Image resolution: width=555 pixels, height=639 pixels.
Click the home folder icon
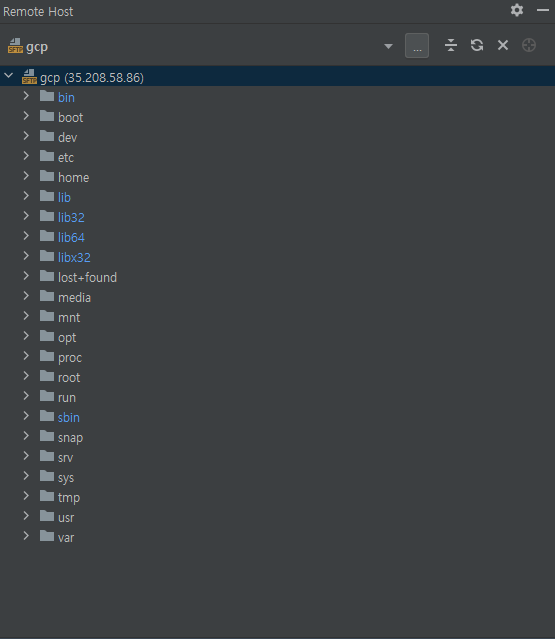pos(47,176)
